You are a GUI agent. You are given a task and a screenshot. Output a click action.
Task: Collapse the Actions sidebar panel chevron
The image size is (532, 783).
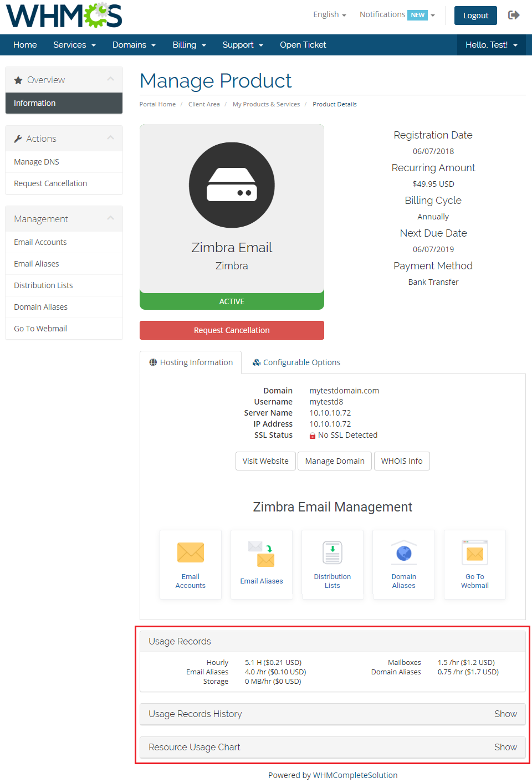pos(111,138)
